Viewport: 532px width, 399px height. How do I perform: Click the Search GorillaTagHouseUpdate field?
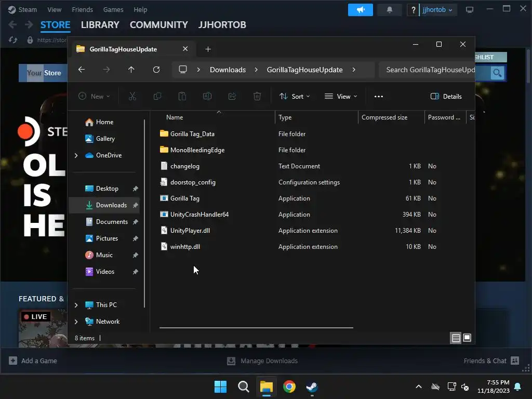pos(427,70)
